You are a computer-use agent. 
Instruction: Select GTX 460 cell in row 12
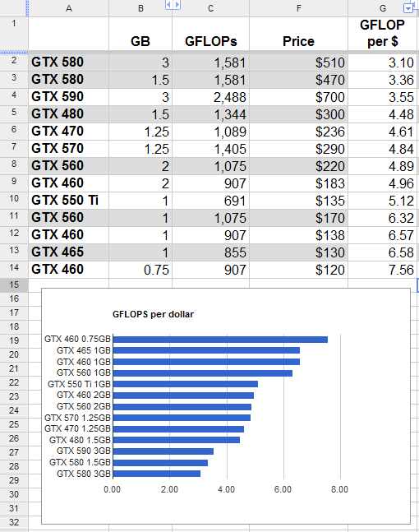[x=68, y=235]
